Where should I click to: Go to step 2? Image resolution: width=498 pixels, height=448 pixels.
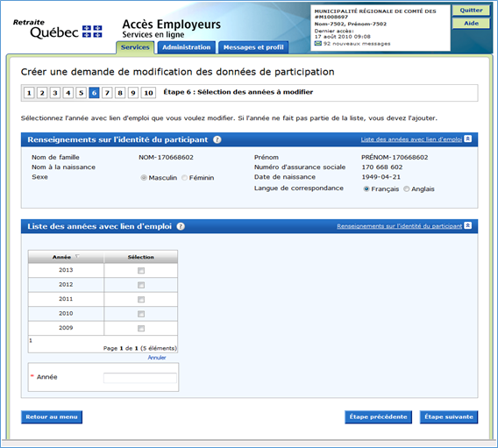pyautogui.click(x=42, y=93)
